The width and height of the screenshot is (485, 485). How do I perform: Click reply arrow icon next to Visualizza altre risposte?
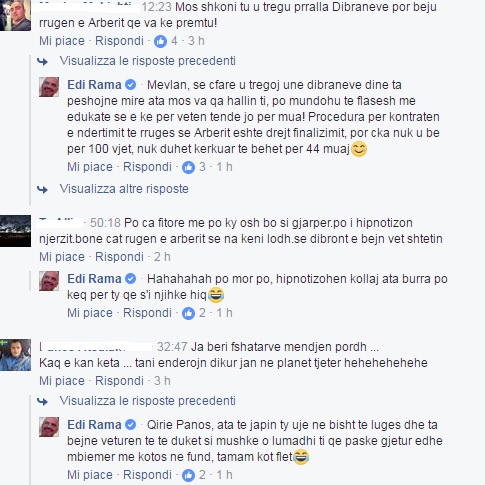(42, 190)
